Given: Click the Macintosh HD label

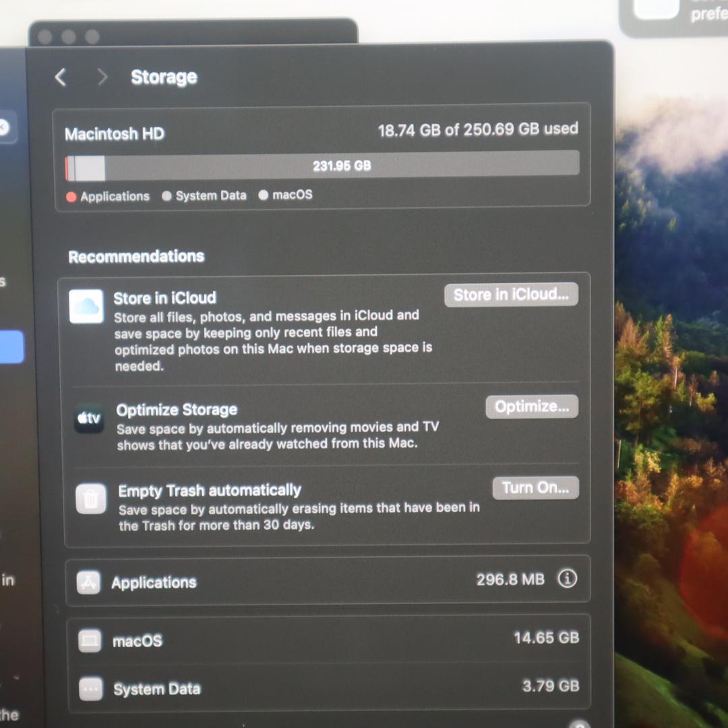Looking at the screenshot, I should [115, 133].
